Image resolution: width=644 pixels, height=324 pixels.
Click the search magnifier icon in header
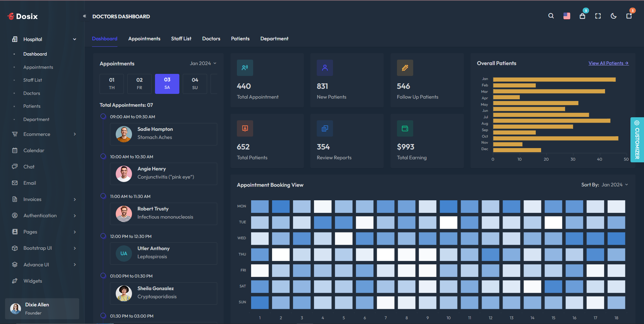click(x=551, y=16)
